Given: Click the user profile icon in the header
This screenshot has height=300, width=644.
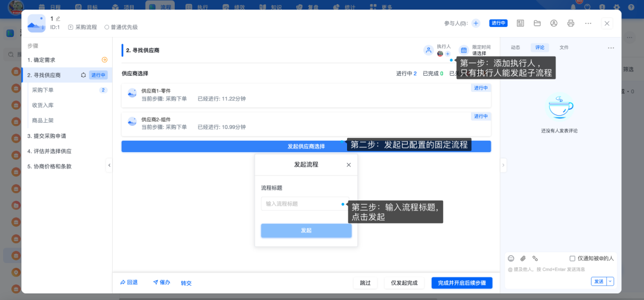Looking at the screenshot, I should [553, 23].
